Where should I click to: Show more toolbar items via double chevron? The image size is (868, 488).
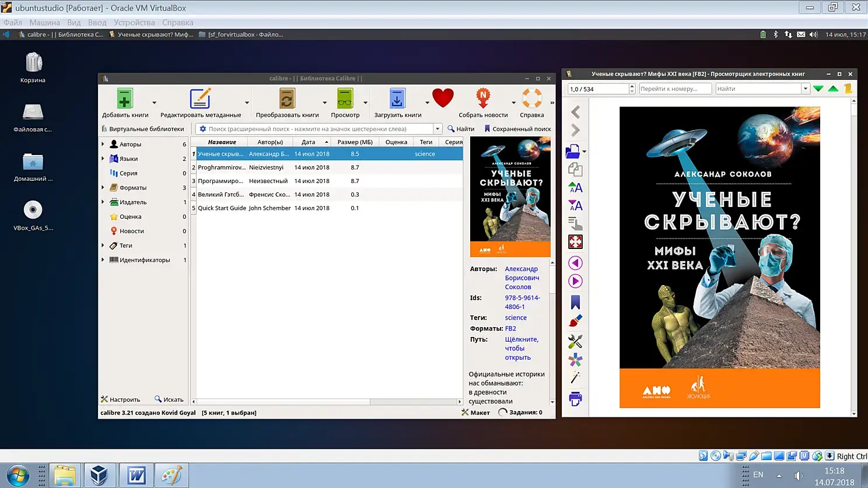pos(552,103)
